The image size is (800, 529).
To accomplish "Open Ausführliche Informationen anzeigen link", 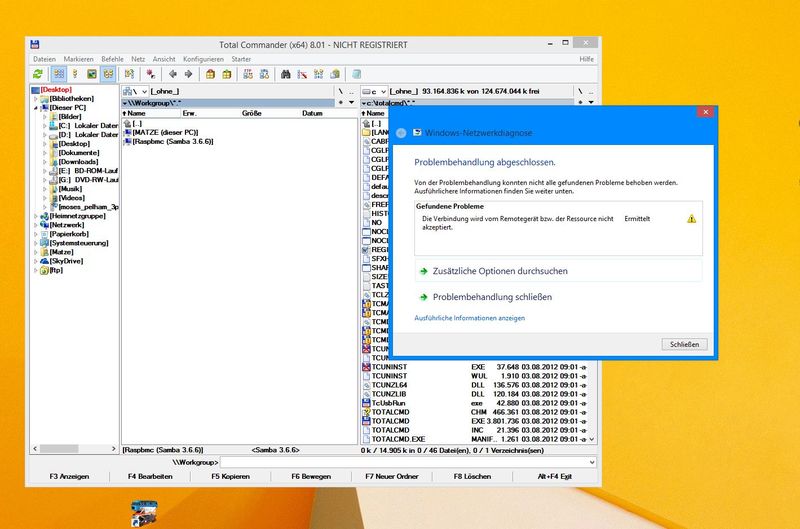I will coord(469,318).
